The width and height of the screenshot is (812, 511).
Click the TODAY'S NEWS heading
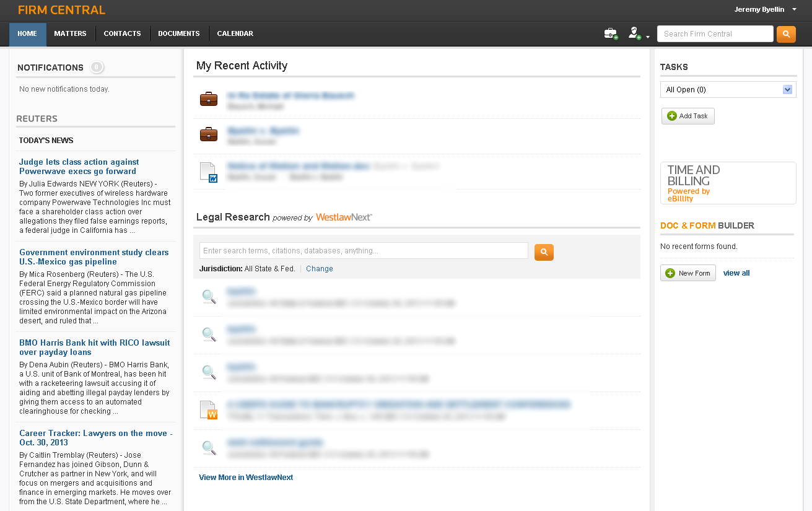46,141
